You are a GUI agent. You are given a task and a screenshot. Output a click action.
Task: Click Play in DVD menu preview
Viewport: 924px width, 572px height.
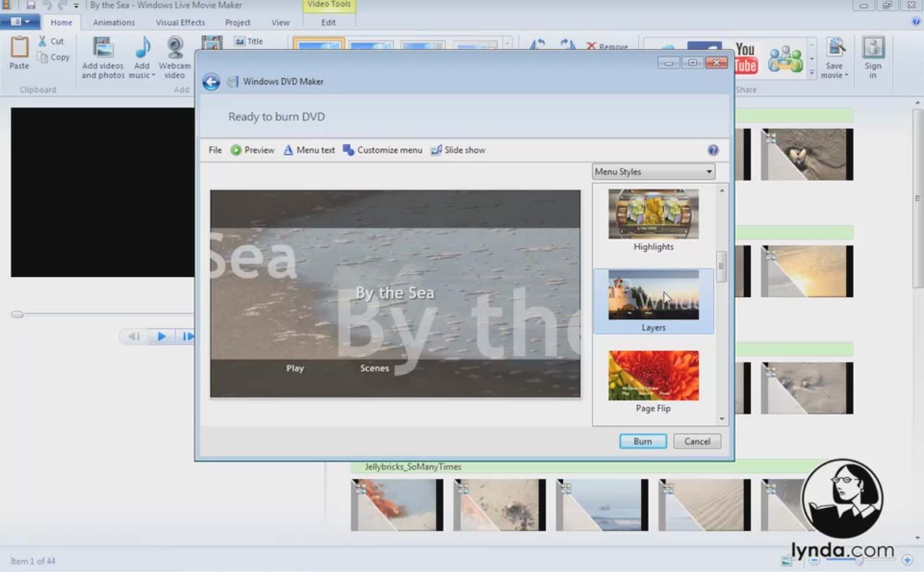coord(295,368)
